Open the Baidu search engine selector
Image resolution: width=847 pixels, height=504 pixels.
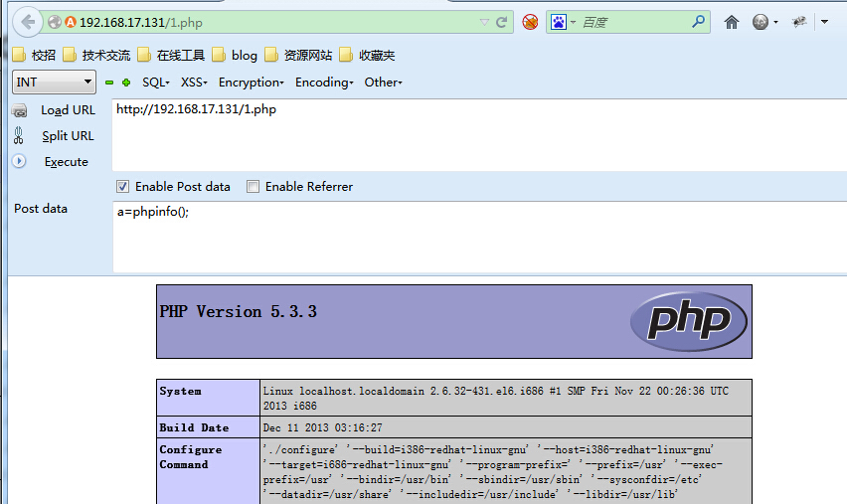pyautogui.click(x=563, y=22)
